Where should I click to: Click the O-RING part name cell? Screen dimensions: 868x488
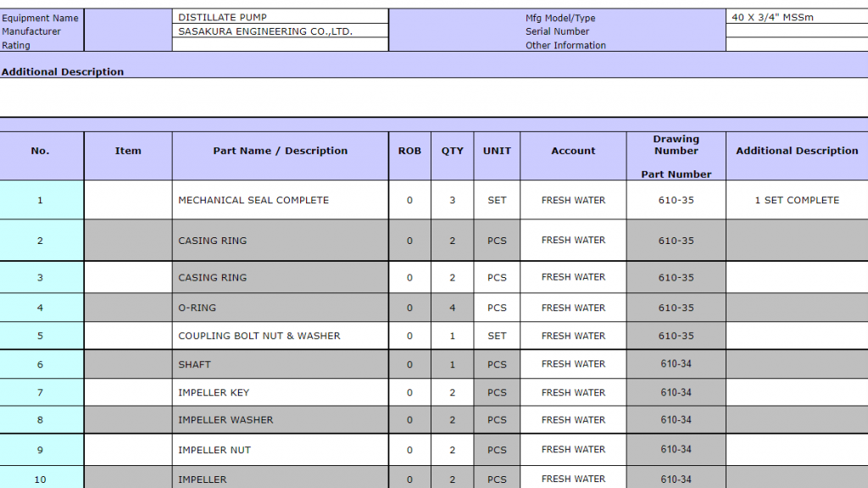[x=280, y=308]
